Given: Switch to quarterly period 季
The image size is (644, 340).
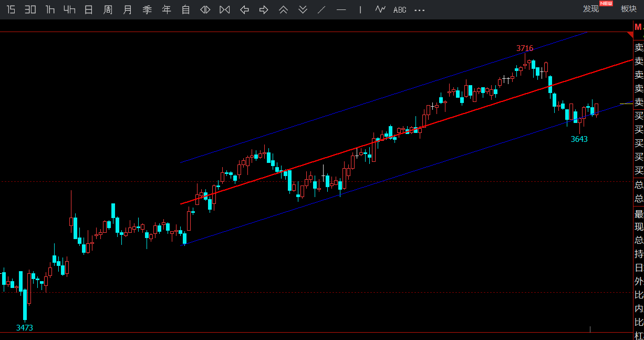Looking at the screenshot, I should pos(147,9).
